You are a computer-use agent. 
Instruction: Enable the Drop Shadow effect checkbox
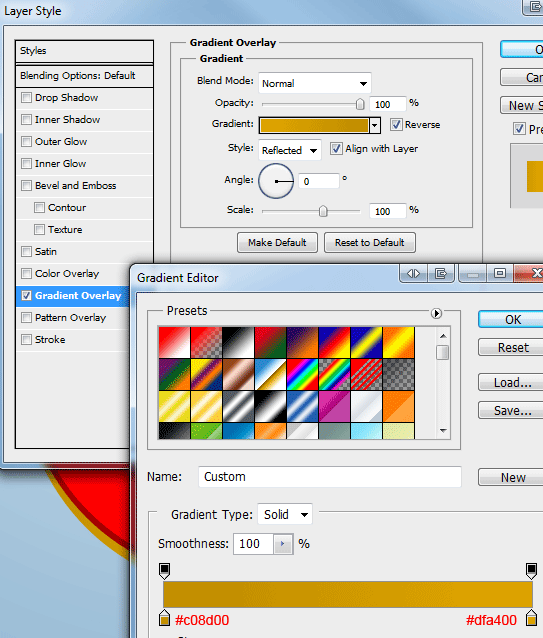pos(26,98)
